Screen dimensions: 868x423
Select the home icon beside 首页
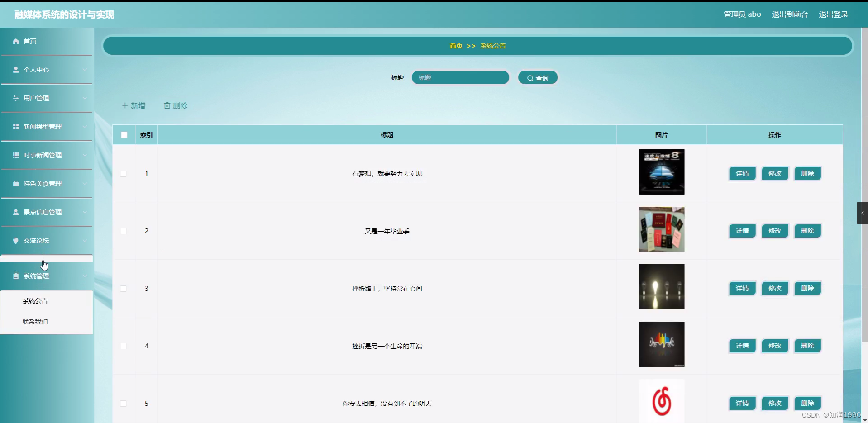coord(15,41)
